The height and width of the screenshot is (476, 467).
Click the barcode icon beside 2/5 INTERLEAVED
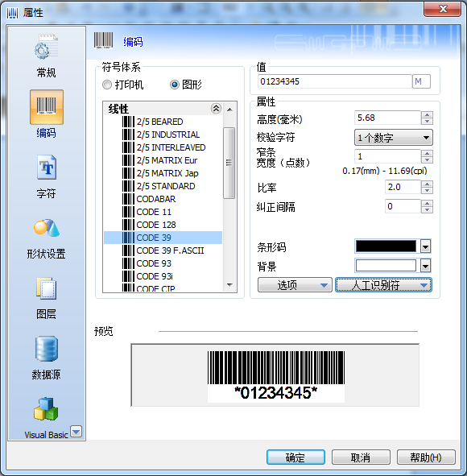point(128,147)
